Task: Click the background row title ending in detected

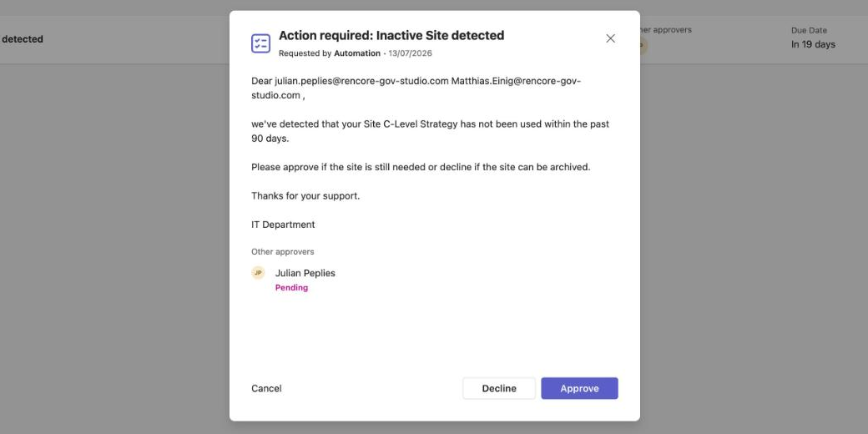Action: 22,39
